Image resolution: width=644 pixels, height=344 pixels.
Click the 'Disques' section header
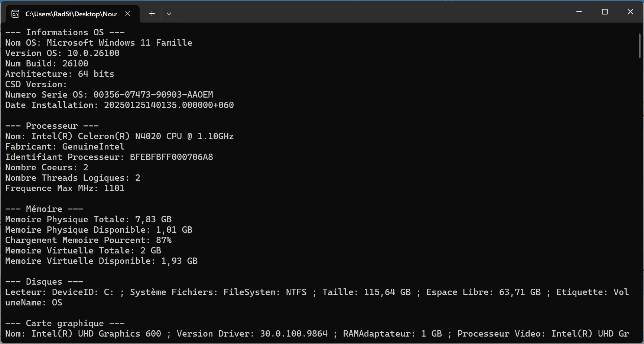[x=44, y=282]
